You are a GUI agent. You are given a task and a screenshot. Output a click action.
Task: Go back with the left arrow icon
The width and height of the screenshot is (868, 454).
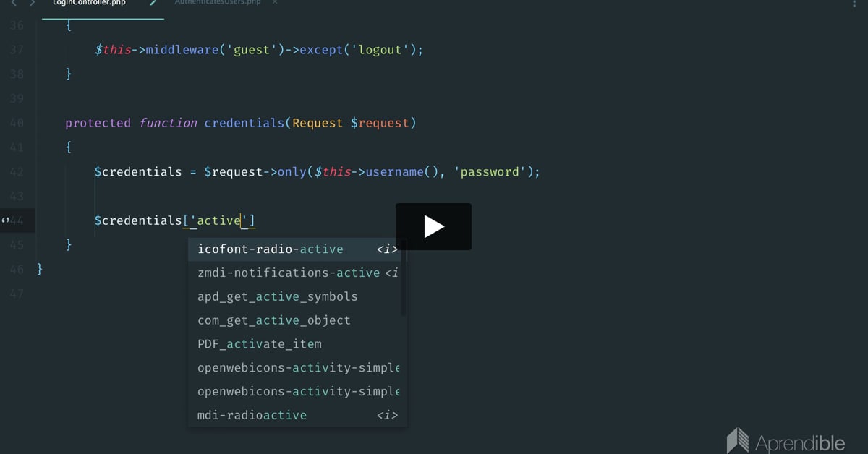coord(14,3)
